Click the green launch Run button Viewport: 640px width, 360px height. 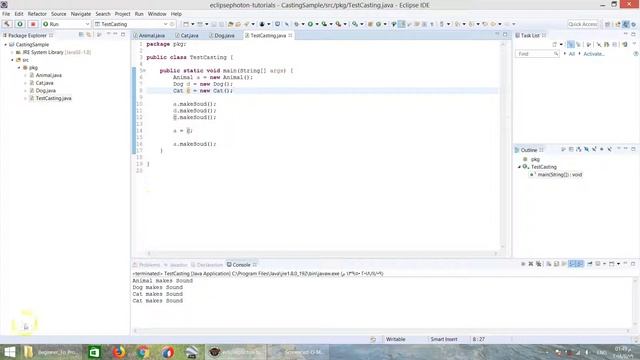click(20, 24)
